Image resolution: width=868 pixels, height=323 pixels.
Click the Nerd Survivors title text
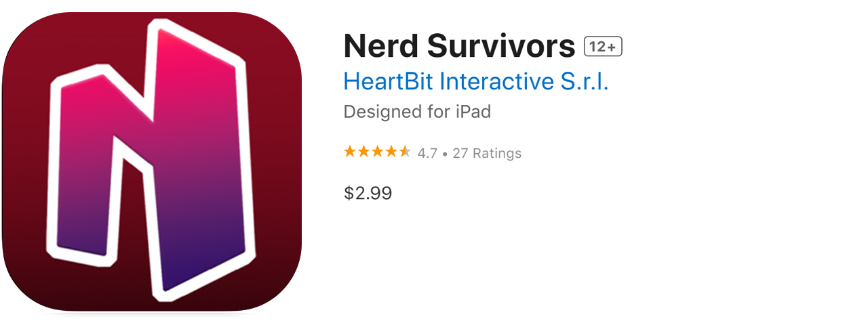pos(460,46)
